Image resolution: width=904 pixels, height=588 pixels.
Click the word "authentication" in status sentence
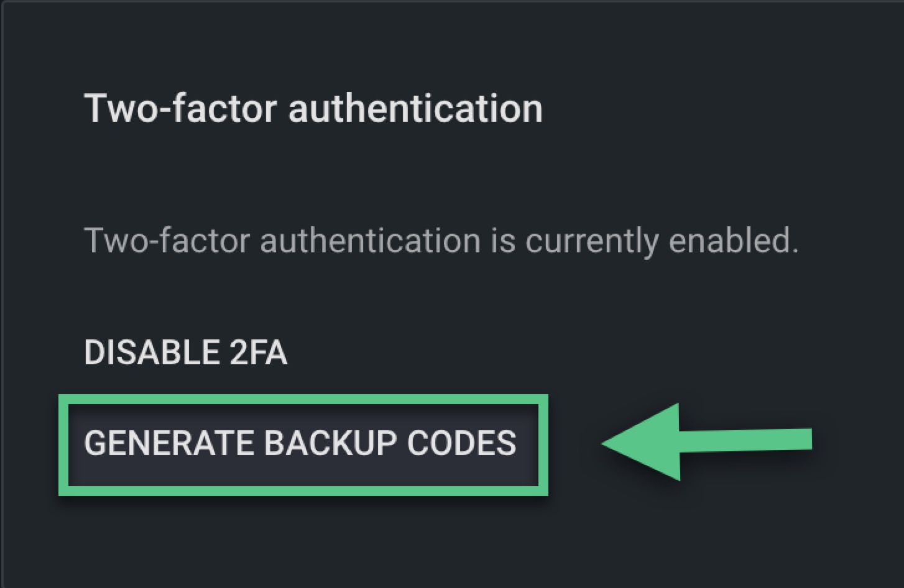click(x=370, y=241)
